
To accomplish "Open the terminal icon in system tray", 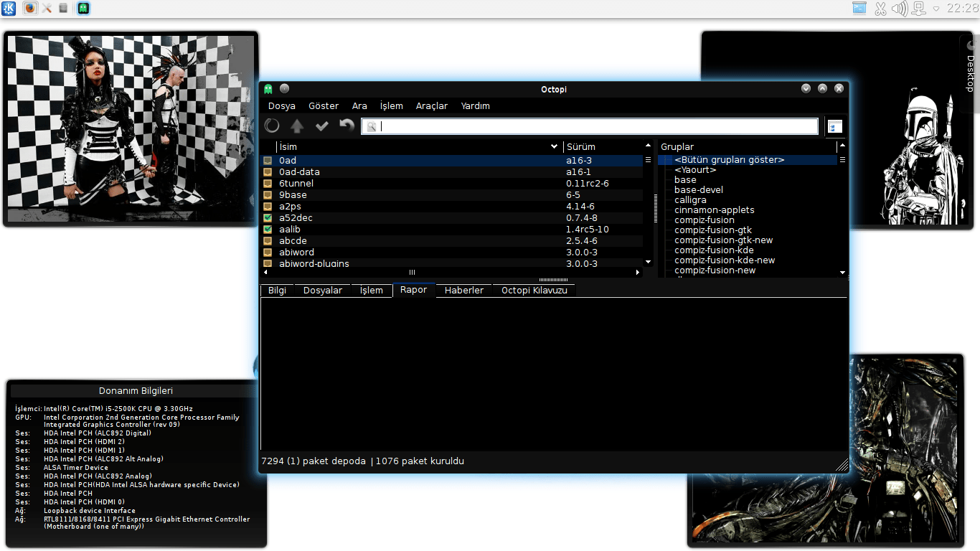I will click(x=859, y=9).
